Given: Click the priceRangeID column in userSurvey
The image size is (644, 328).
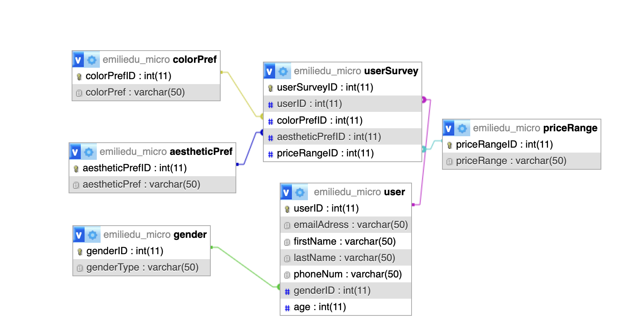Looking at the screenshot, I should [325, 153].
